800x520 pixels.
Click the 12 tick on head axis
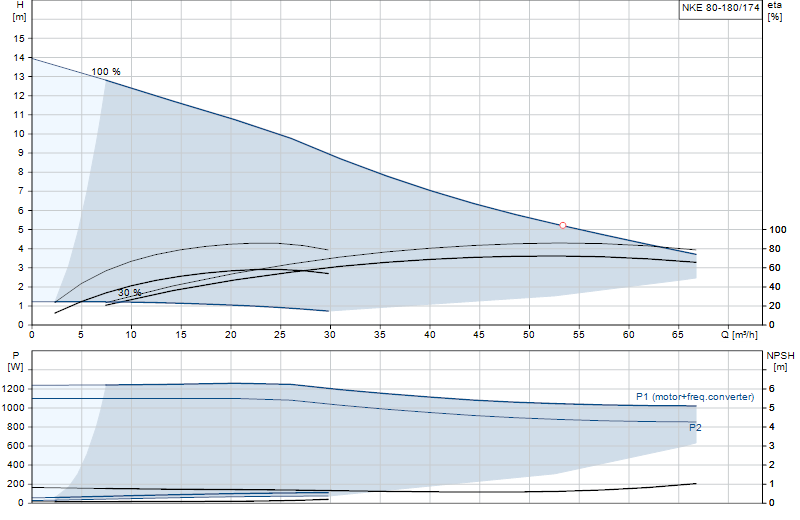(19, 96)
